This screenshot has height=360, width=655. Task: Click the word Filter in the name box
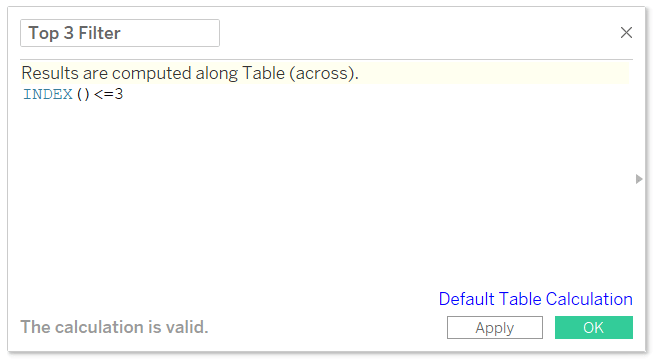[99, 33]
